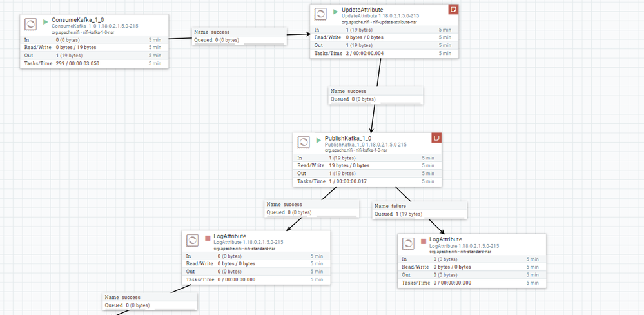Click the Queued row of the ConsumeKafka success connection
Viewport: 644px width, 315px height.
pyautogui.click(x=239, y=40)
